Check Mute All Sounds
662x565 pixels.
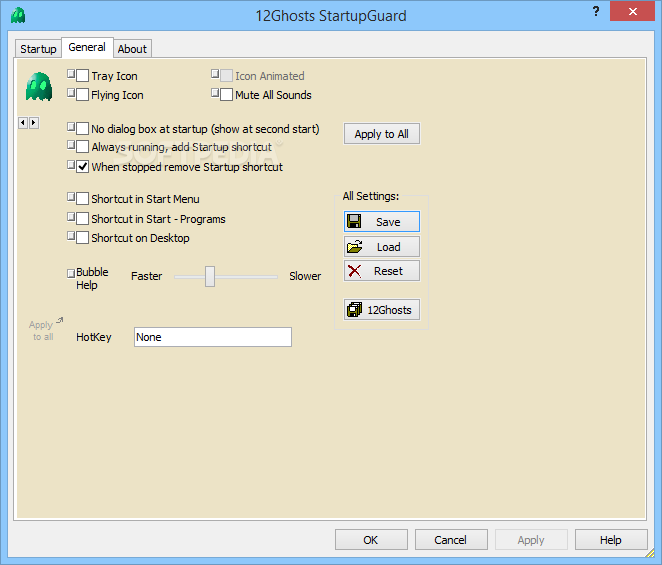[x=227, y=95]
